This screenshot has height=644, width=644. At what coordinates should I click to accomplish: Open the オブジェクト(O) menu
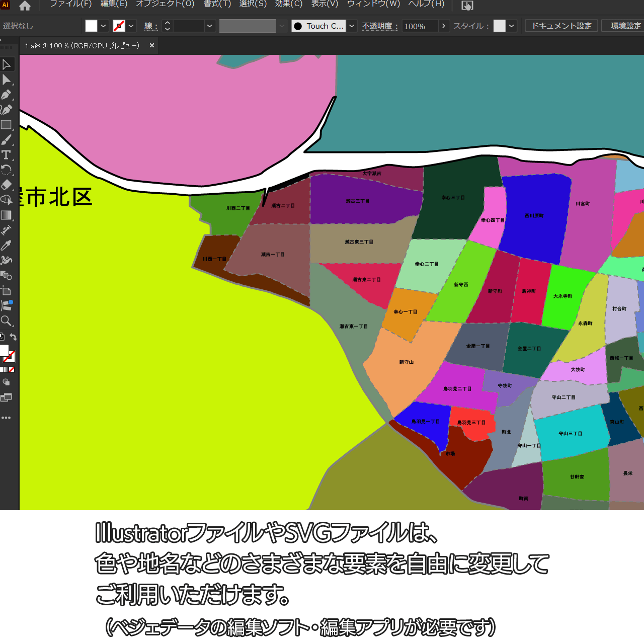pyautogui.click(x=165, y=4)
